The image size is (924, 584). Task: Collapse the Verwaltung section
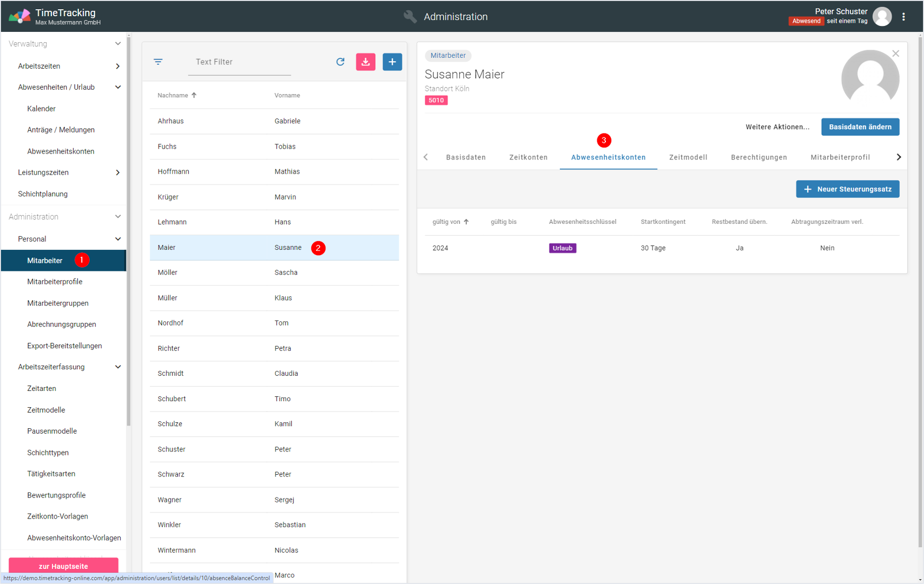(118, 44)
